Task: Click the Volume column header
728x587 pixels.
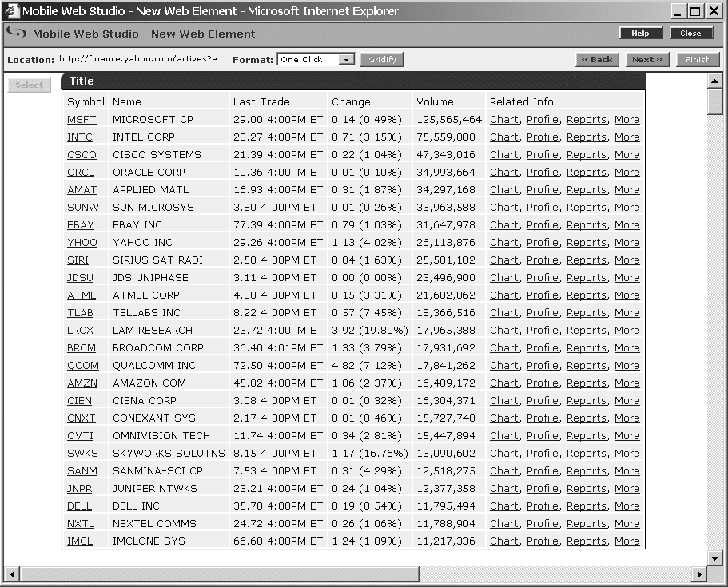Action: click(435, 101)
